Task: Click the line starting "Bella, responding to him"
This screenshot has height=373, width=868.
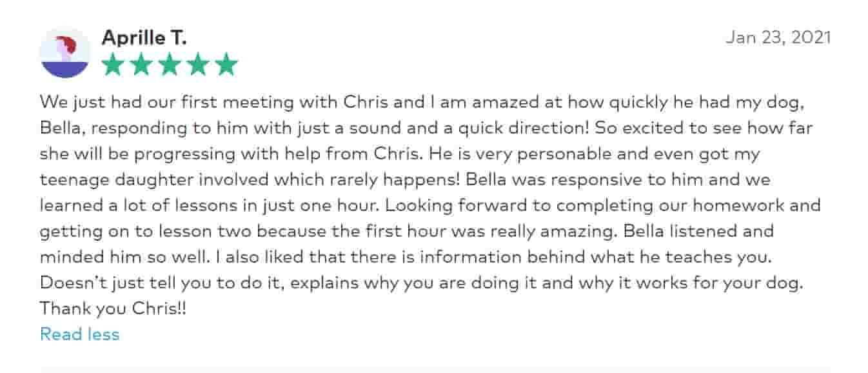Action: (x=426, y=128)
